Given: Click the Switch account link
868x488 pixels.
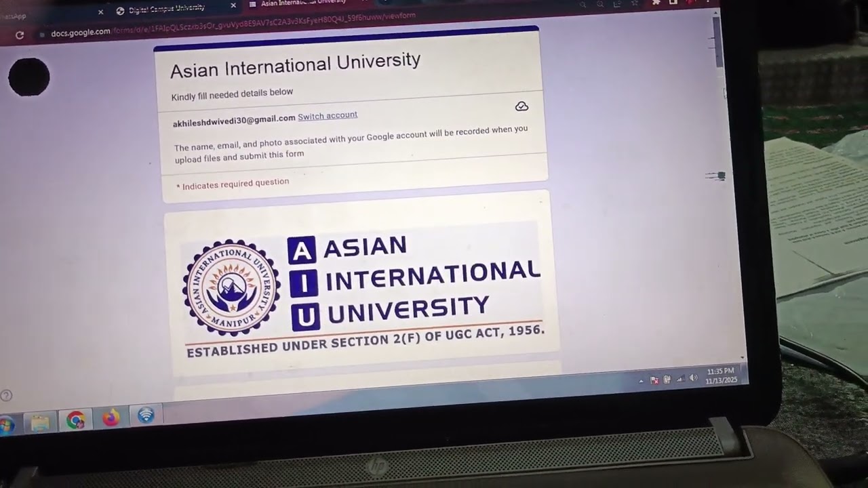Looking at the screenshot, I should point(328,116).
